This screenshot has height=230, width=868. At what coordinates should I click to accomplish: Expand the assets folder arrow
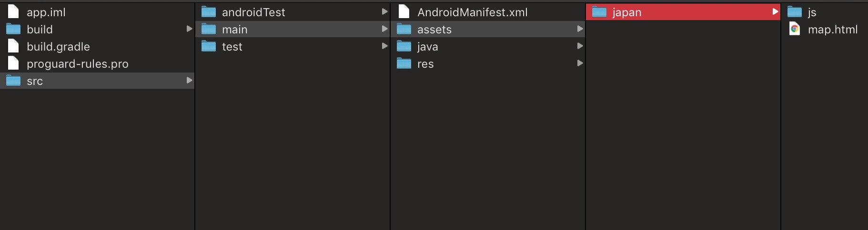580,29
